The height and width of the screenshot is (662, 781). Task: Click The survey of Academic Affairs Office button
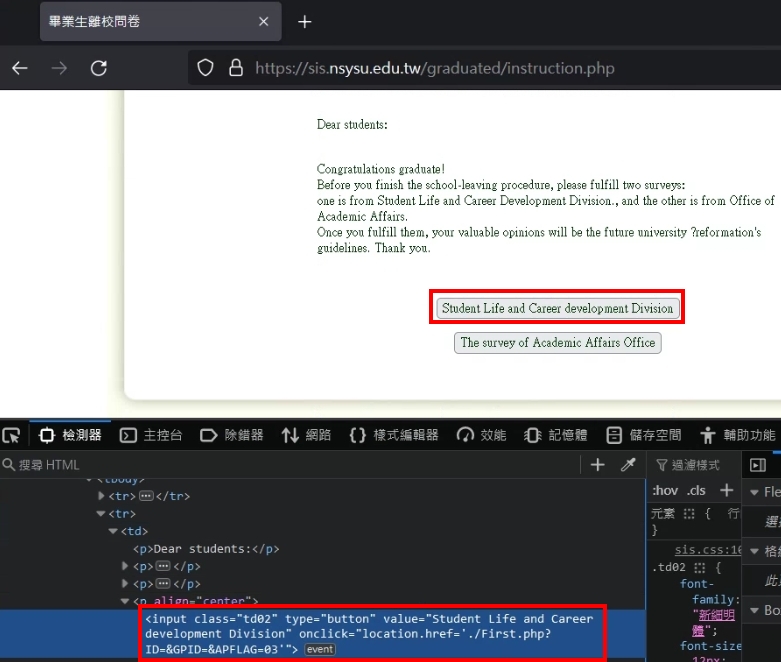[x=557, y=343]
